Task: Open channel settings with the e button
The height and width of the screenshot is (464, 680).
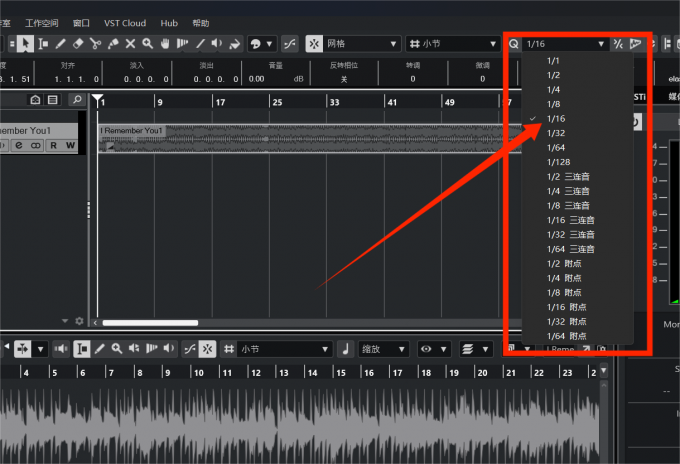Action: coord(19,145)
